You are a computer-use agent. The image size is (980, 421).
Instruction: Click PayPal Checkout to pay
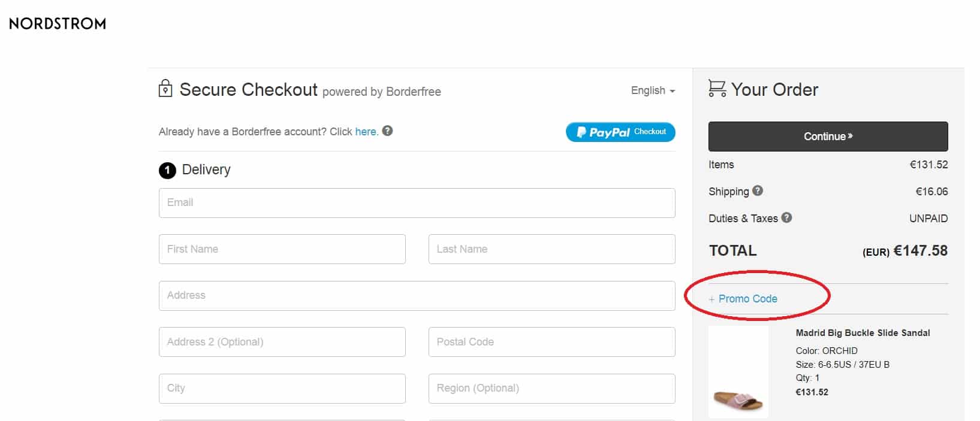click(620, 132)
